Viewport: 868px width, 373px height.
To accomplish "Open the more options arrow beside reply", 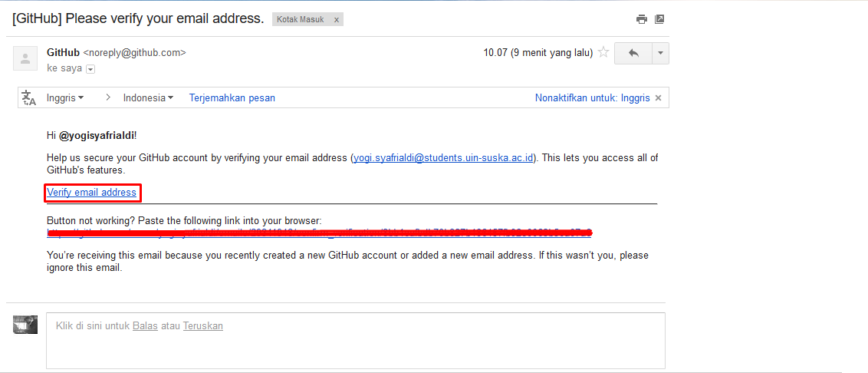I will click(x=660, y=53).
